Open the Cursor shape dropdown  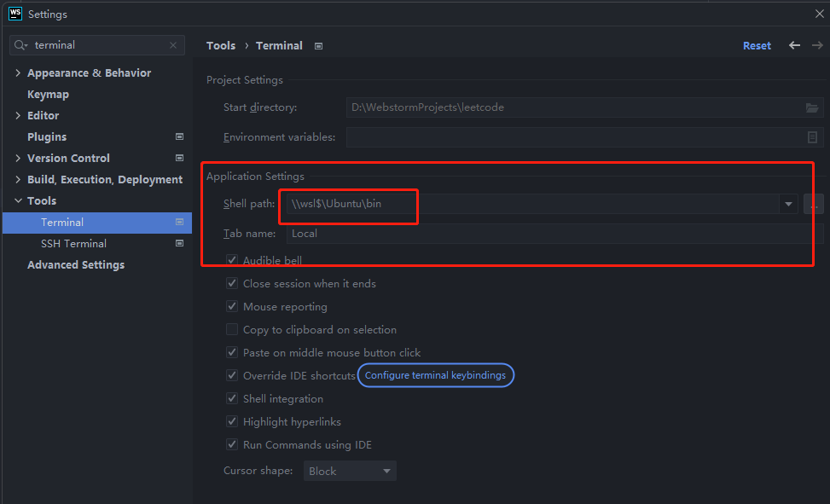[x=350, y=471]
